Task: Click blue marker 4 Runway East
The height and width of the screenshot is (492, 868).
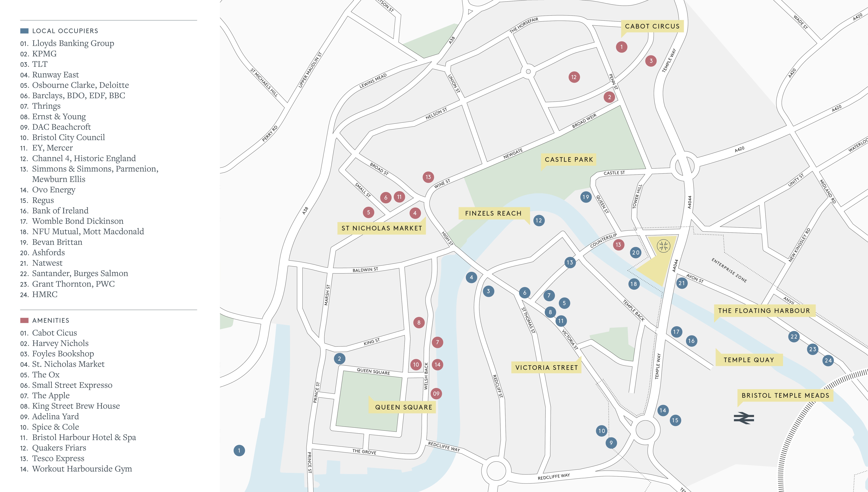Action: click(472, 277)
